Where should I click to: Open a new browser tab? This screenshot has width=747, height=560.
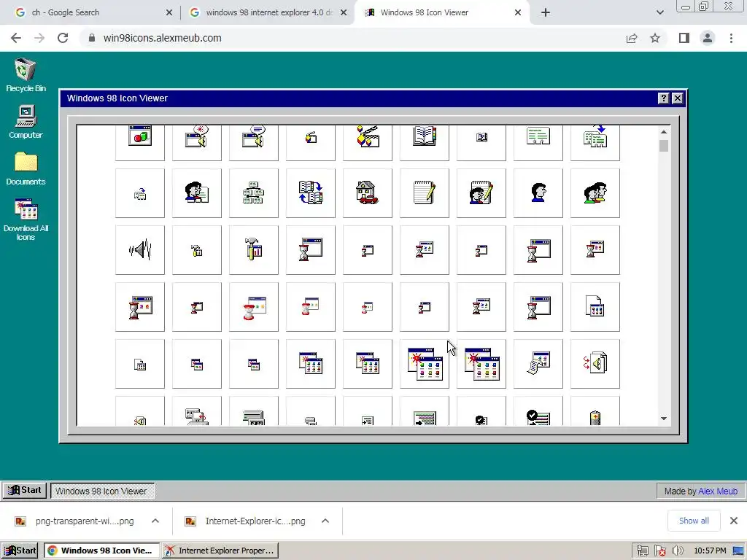546,12
